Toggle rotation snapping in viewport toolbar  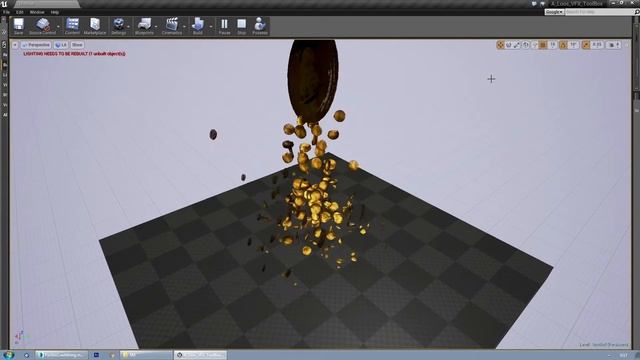563,45
